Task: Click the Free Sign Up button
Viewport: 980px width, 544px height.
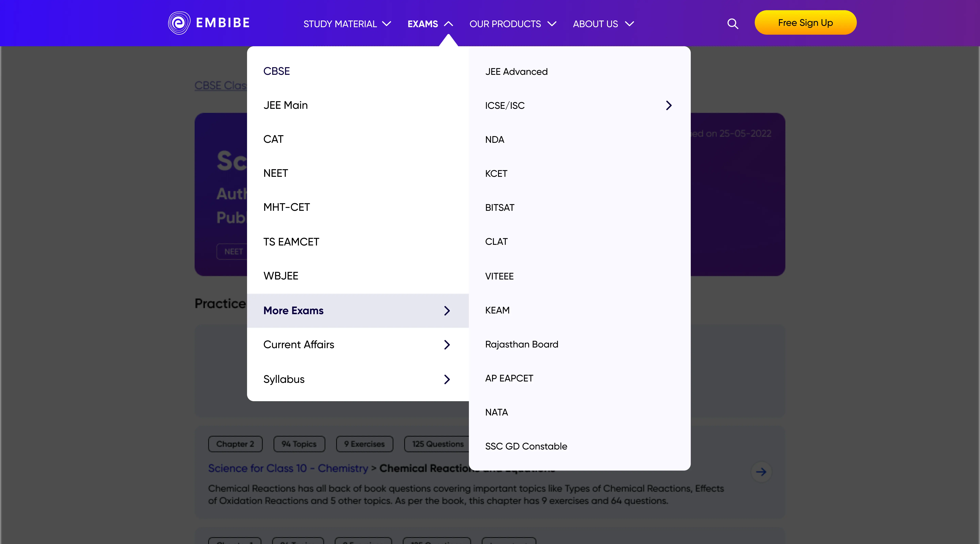Action: click(x=805, y=23)
